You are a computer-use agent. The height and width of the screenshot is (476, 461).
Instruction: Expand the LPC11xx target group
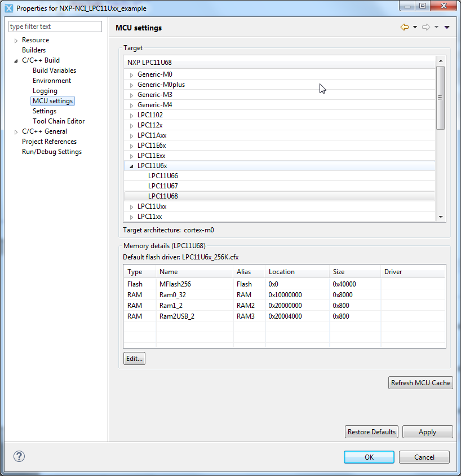tap(132, 217)
